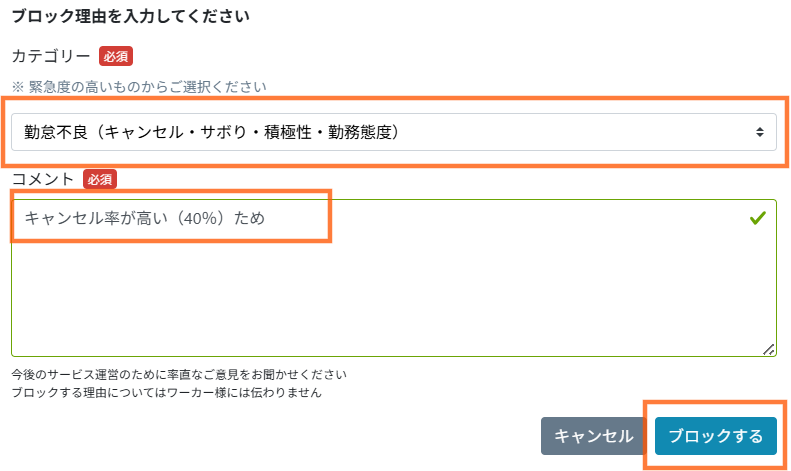
Task: Click the hint 緊急度の高いものからご選択ください
Action: 139,87
